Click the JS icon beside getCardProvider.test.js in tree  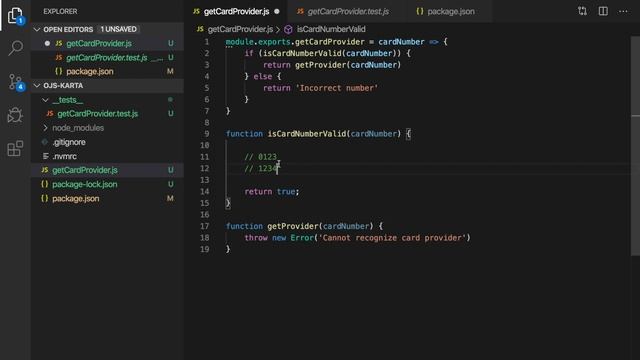click(50, 113)
